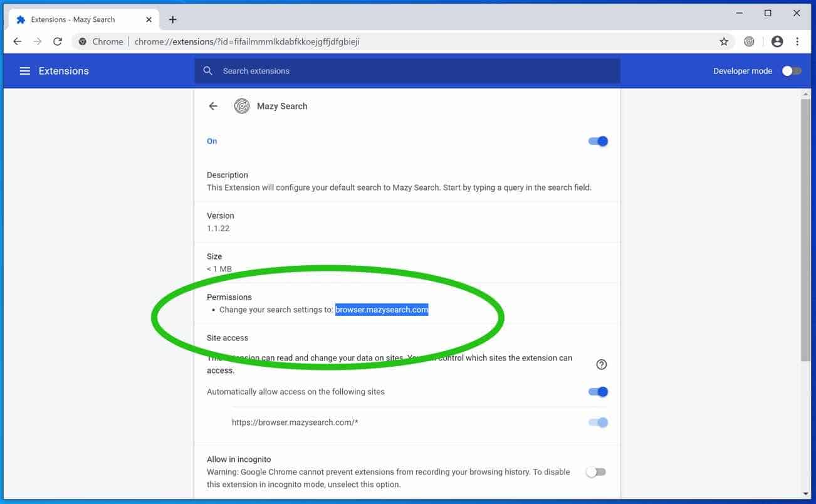The image size is (816, 504).
Task: Click the On status label
Action: coord(212,141)
